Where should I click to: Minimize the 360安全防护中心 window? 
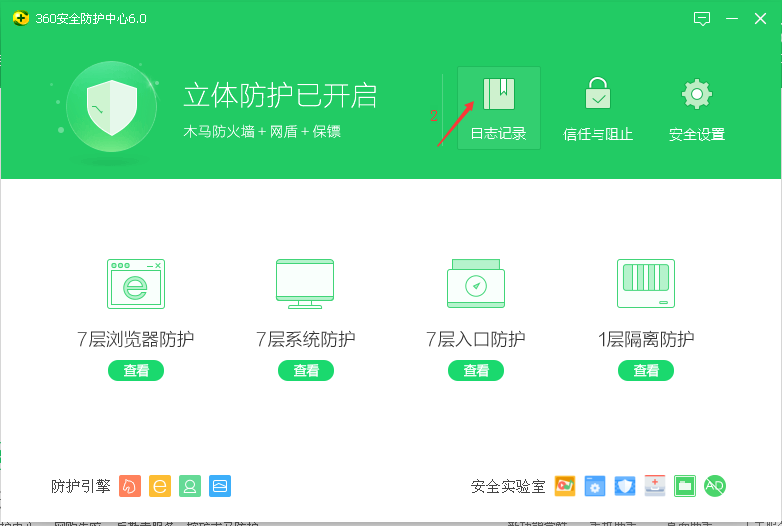733,18
